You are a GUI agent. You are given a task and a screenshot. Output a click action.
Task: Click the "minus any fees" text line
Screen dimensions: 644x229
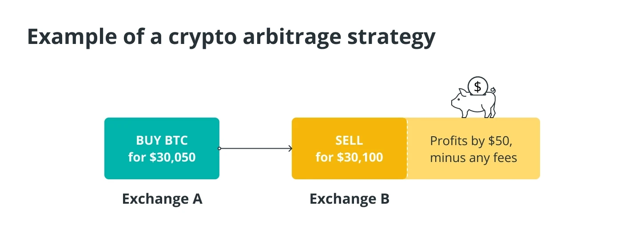pyautogui.click(x=473, y=158)
